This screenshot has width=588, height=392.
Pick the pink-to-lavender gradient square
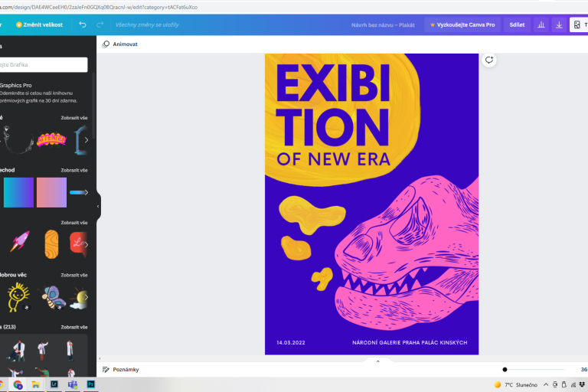pyautogui.click(x=52, y=192)
